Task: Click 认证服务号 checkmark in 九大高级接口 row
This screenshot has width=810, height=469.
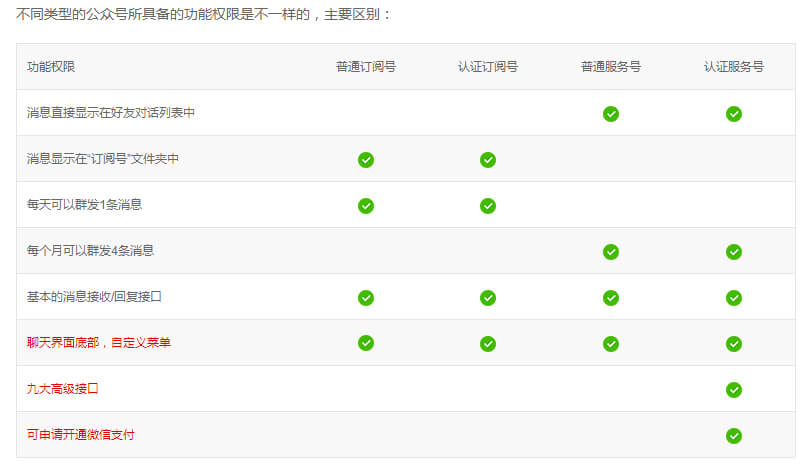Action: (x=734, y=389)
